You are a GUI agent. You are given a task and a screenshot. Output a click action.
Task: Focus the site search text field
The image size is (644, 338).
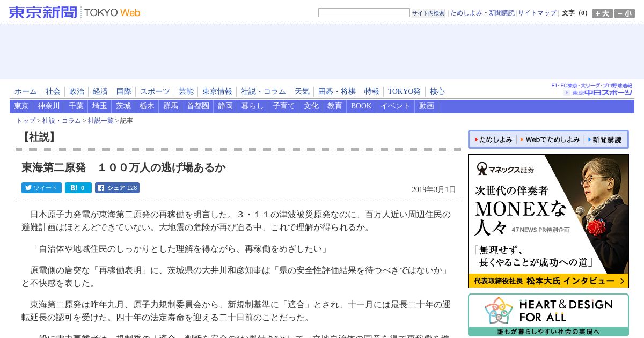(364, 12)
